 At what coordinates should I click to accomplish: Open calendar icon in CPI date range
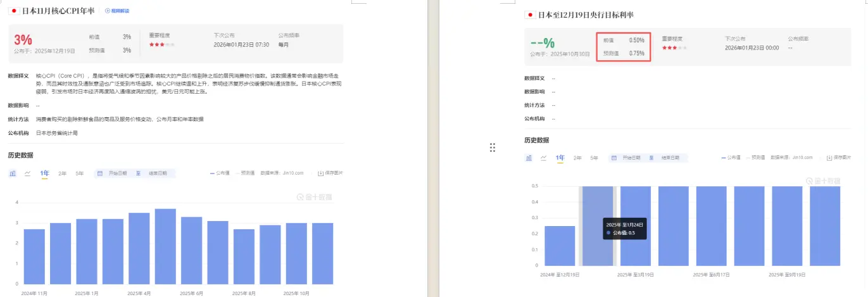pos(100,173)
